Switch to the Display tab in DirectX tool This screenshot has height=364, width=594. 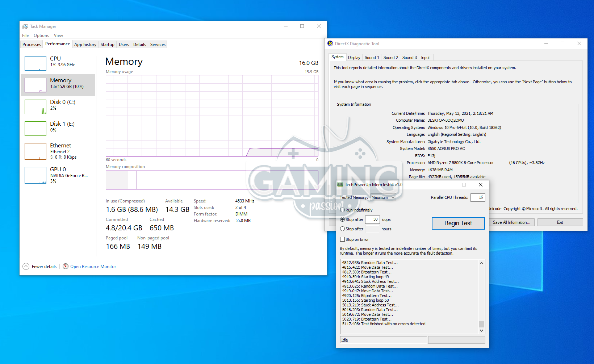pos(354,58)
